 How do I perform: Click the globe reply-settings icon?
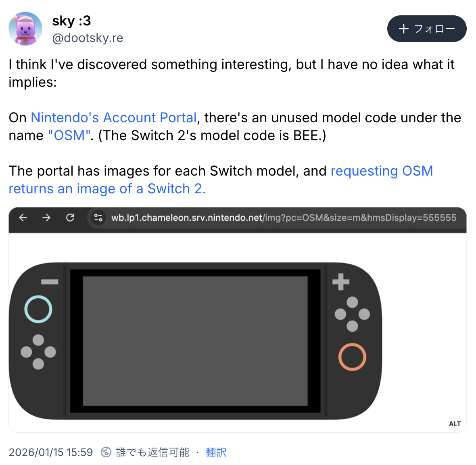point(106,452)
